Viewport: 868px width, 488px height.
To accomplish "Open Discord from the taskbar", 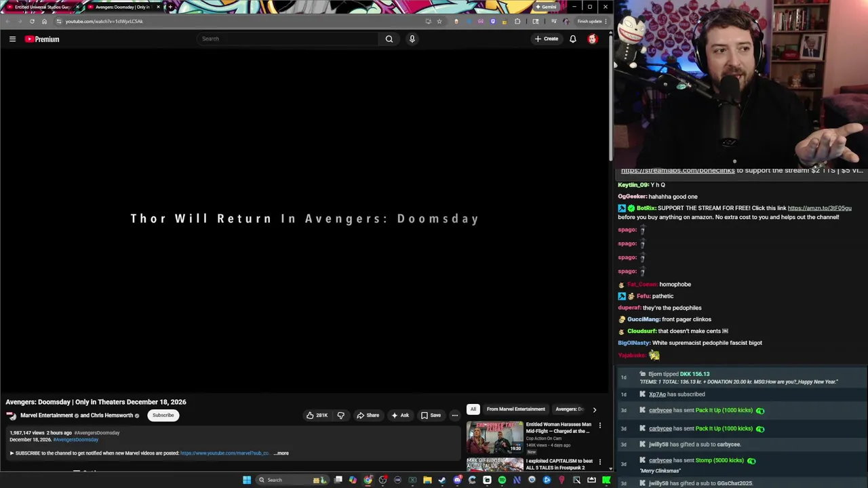I will (457, 480).
